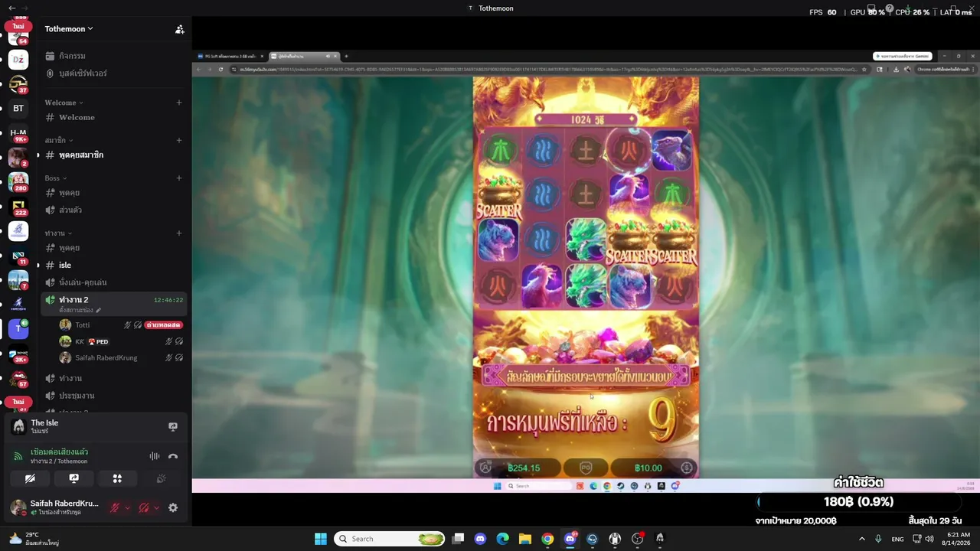The width and height of the screenshot is (980, 551).
Task: Click the ฿10.00 bet amount in the game
Action: tap(648, 468)
